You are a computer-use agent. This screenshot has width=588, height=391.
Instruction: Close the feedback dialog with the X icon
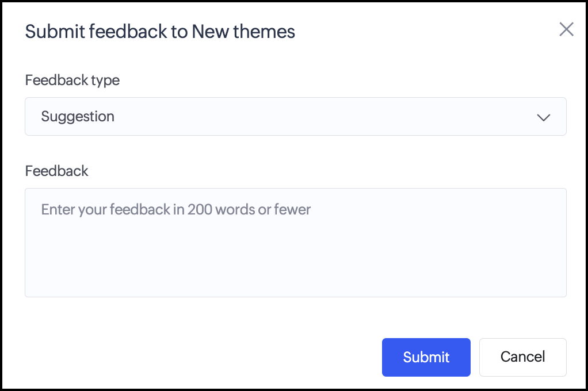click(566, 29)
